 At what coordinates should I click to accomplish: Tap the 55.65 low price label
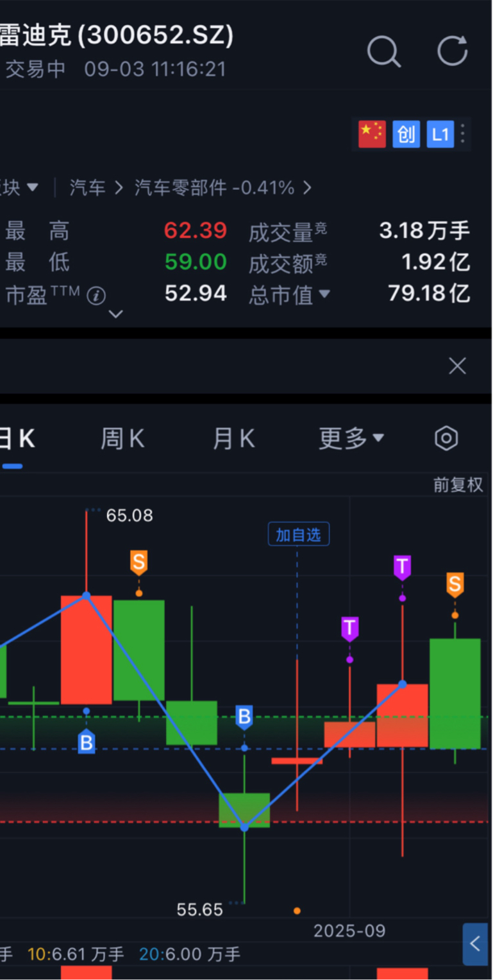pos(199,909)
